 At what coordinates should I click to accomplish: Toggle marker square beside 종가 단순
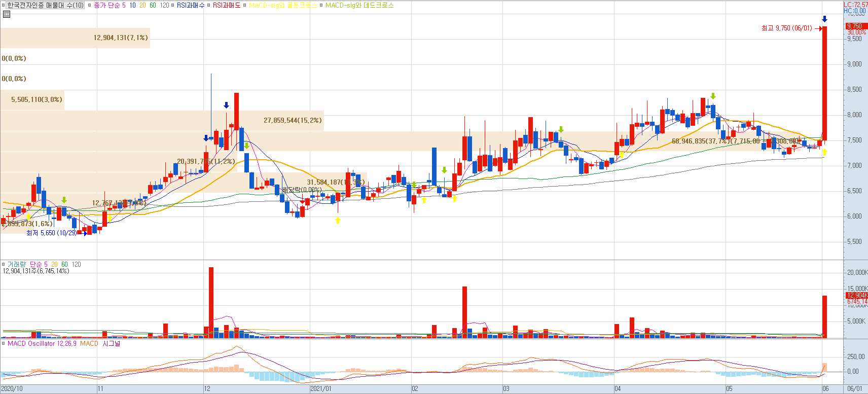point(90,6)
